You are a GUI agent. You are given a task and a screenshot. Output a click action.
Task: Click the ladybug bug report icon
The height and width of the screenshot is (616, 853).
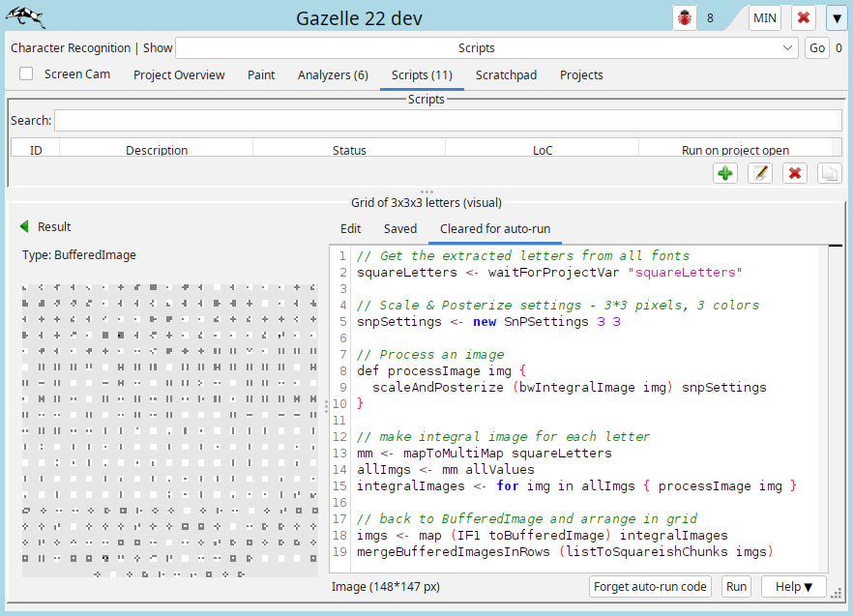(686, 18)
